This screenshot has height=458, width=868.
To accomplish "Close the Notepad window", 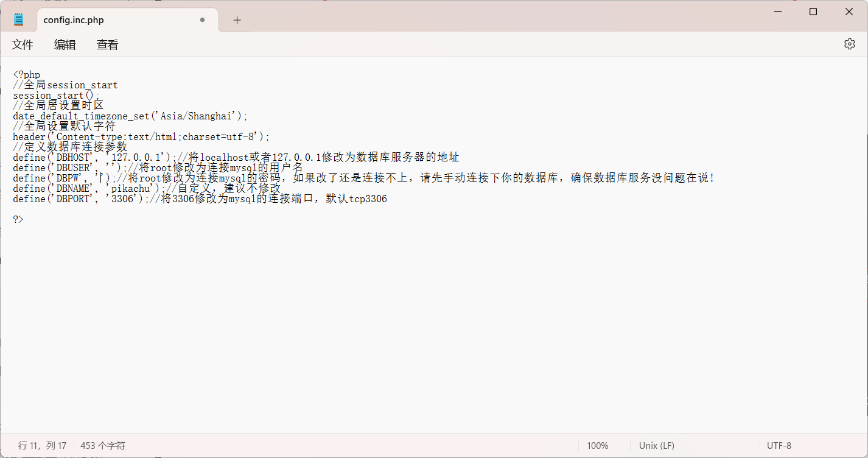I will 849,12.
